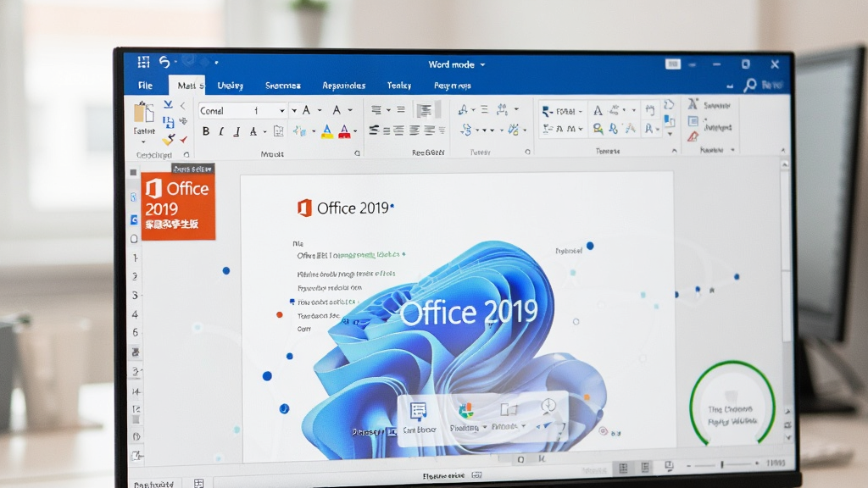Click the bottom icon in left sidebar

point(136,456)
